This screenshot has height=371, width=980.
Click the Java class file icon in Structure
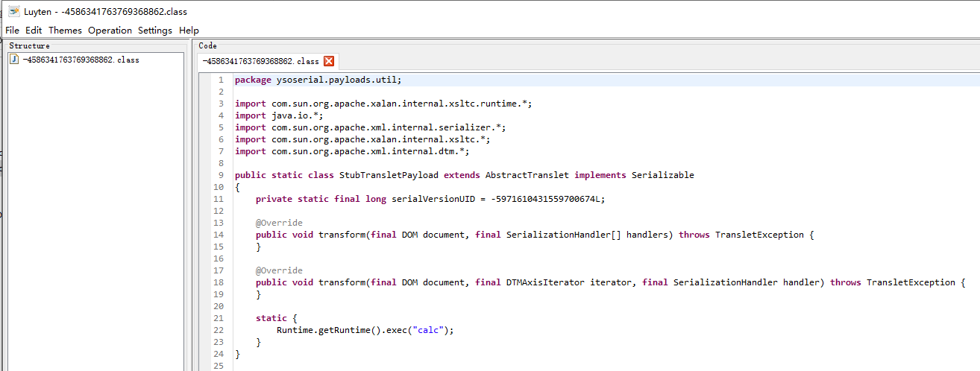click(x=14, y=60)
